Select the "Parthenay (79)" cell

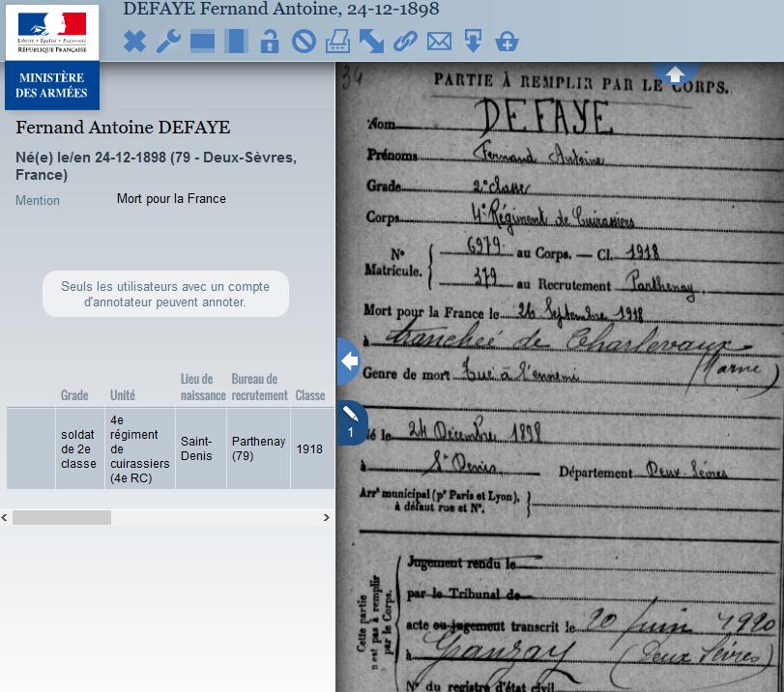(x=258, y=448)
